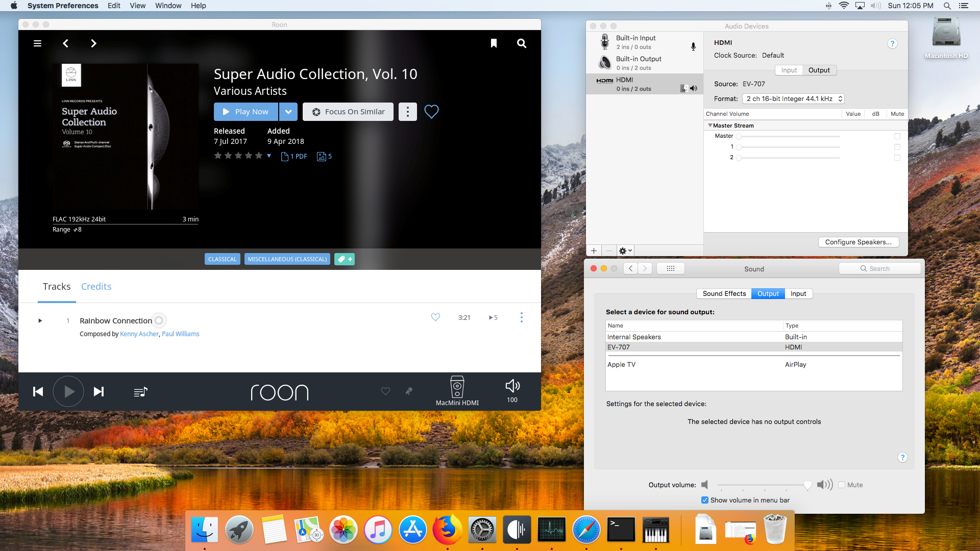This screenshot has width=980, height=551.
Task: Skip to next track in Roon
Action: [99, 391]
